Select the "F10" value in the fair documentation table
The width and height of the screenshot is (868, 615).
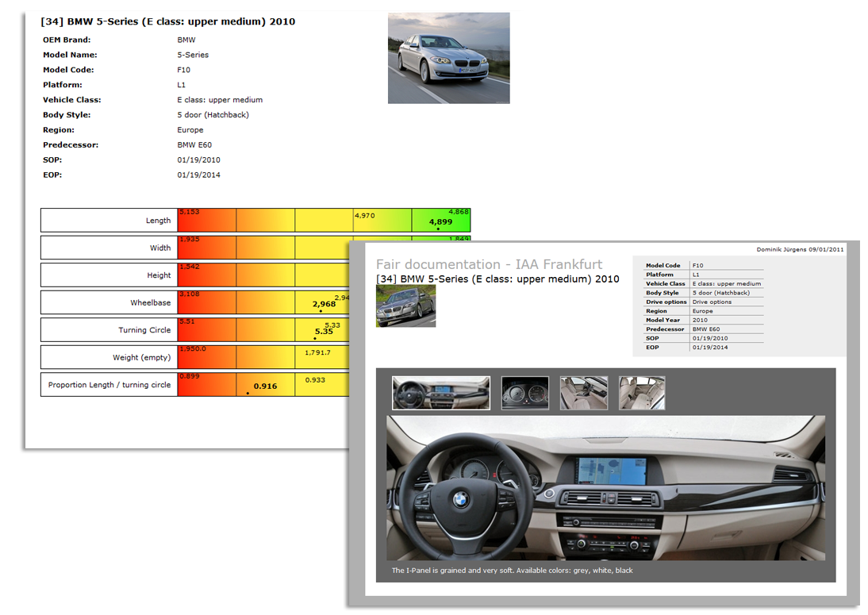point(697,265)
